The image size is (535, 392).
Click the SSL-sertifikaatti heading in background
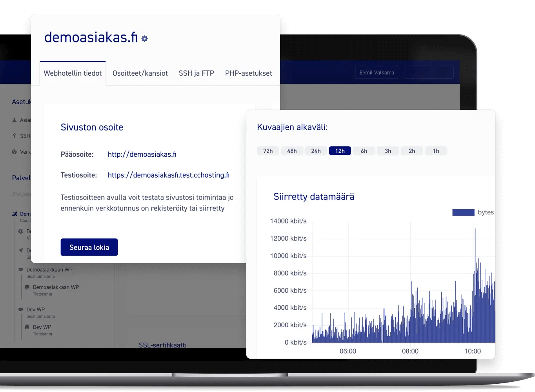tap(163, 345)
